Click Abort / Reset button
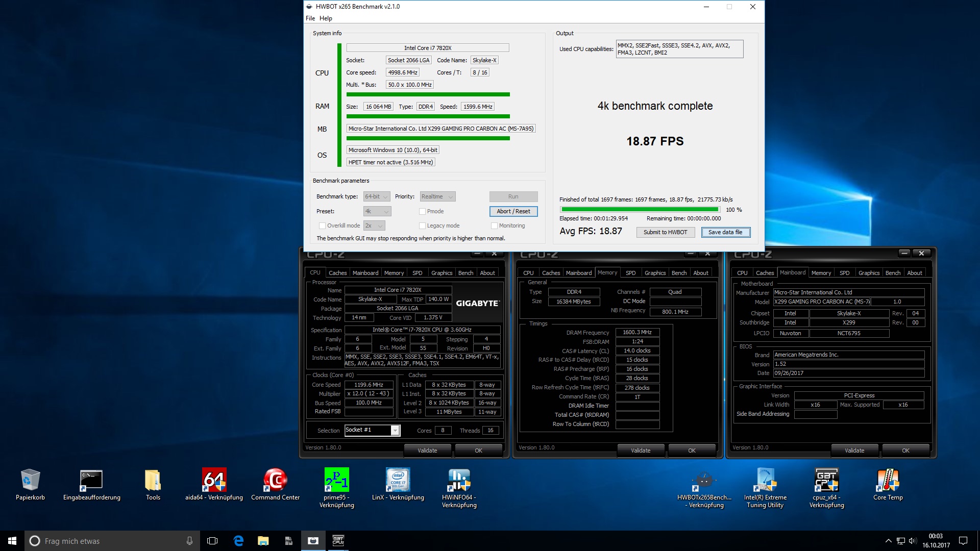This screenshot has width=980, height=551. 513,211
